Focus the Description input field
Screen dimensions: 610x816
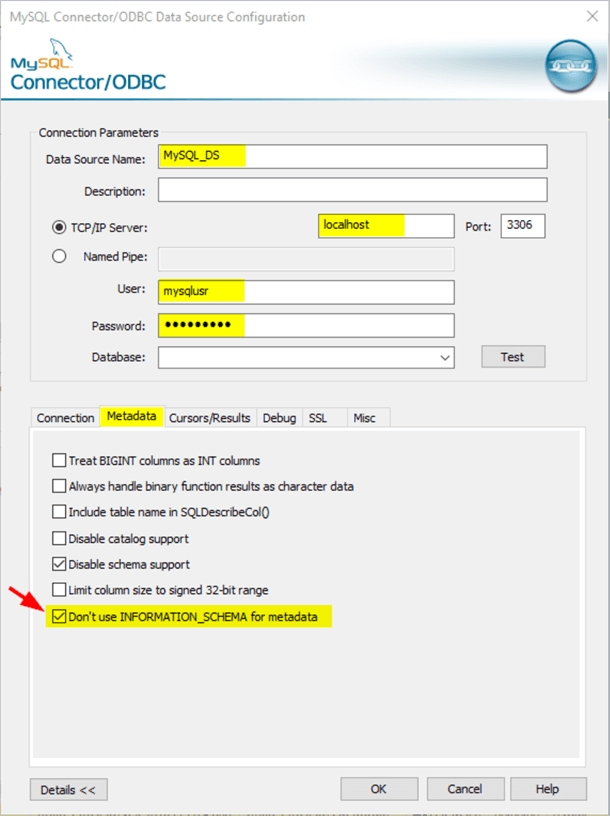coord(353,189)
